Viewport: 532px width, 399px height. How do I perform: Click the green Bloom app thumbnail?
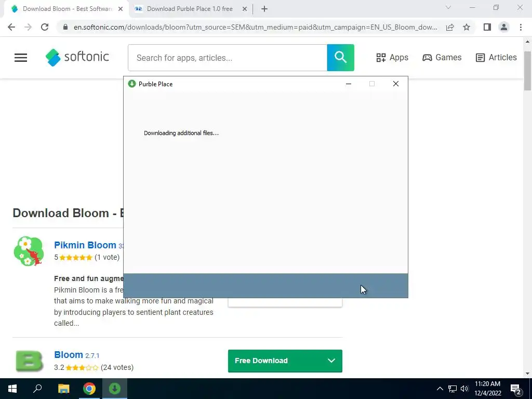click(29, 361)
